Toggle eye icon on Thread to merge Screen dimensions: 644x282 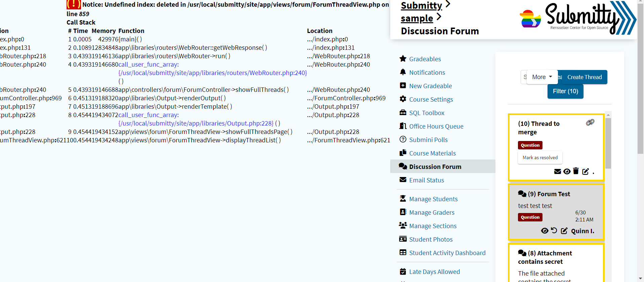567,171
